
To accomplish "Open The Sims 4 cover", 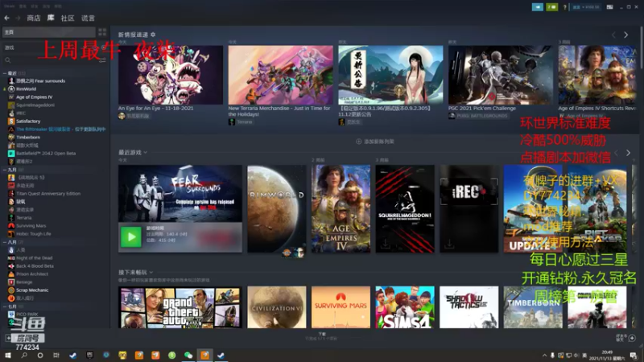I will coord(405,307).
